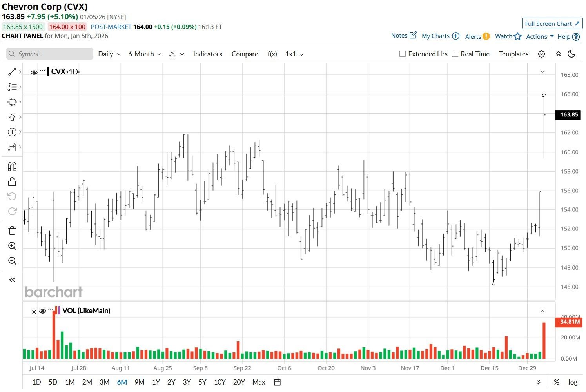This screenshot has width=586, height=392.
Task: Click the CVX series black color swatch
Action: 48,71
